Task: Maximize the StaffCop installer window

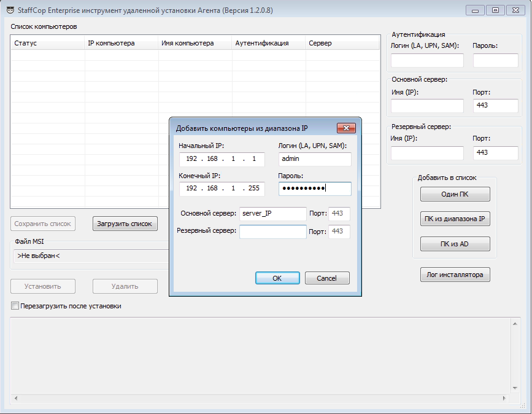Action: point(495,10)
